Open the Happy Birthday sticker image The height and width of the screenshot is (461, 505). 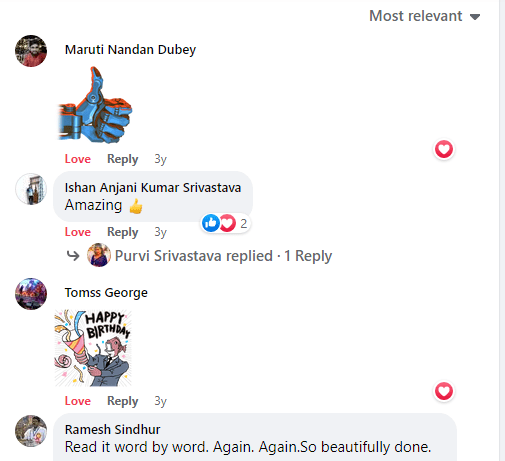93,348
